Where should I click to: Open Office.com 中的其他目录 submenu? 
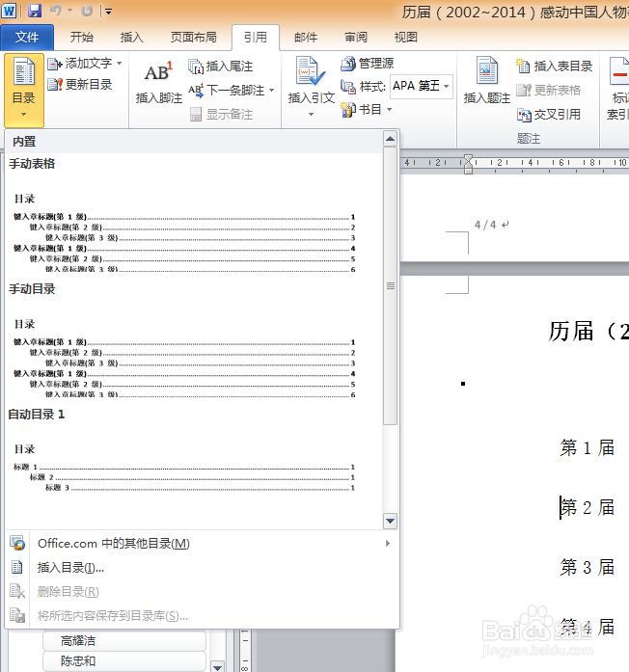202,544
